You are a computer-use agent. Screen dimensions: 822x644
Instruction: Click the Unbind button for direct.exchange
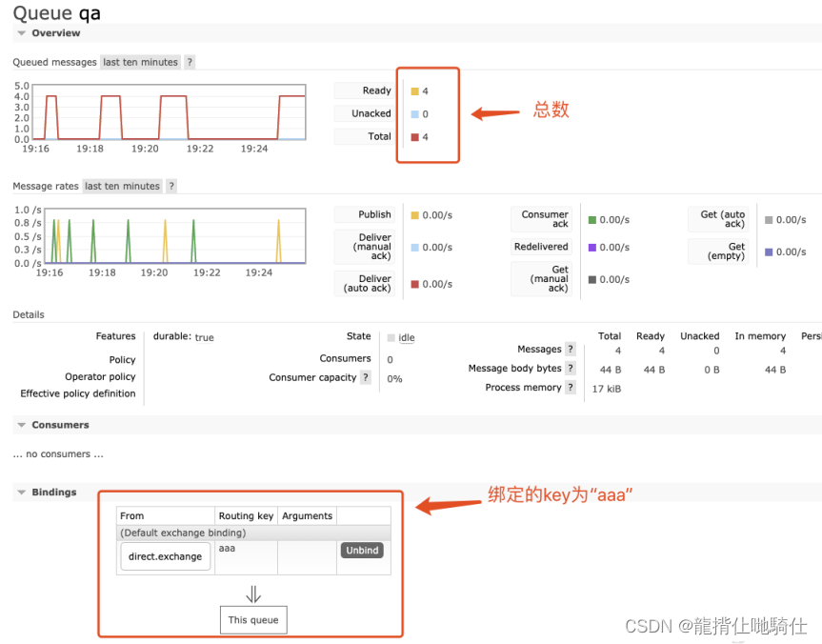coord(362,550)
